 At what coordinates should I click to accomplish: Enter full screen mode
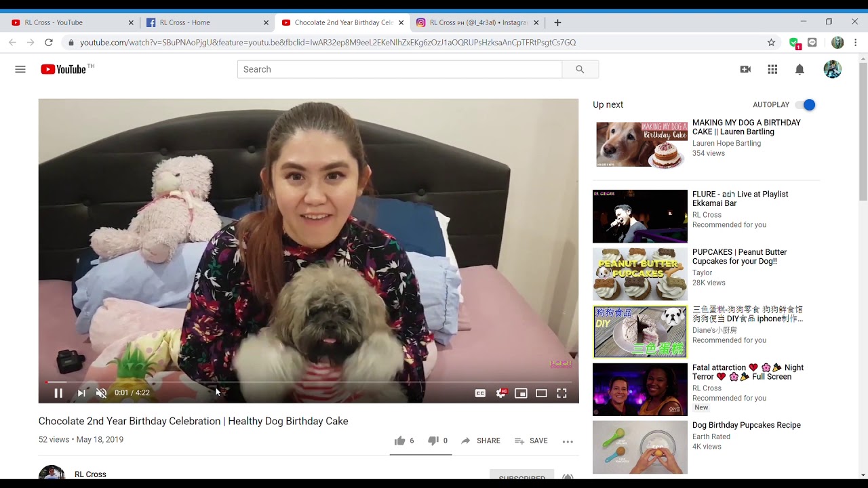[x=561, y=393]
